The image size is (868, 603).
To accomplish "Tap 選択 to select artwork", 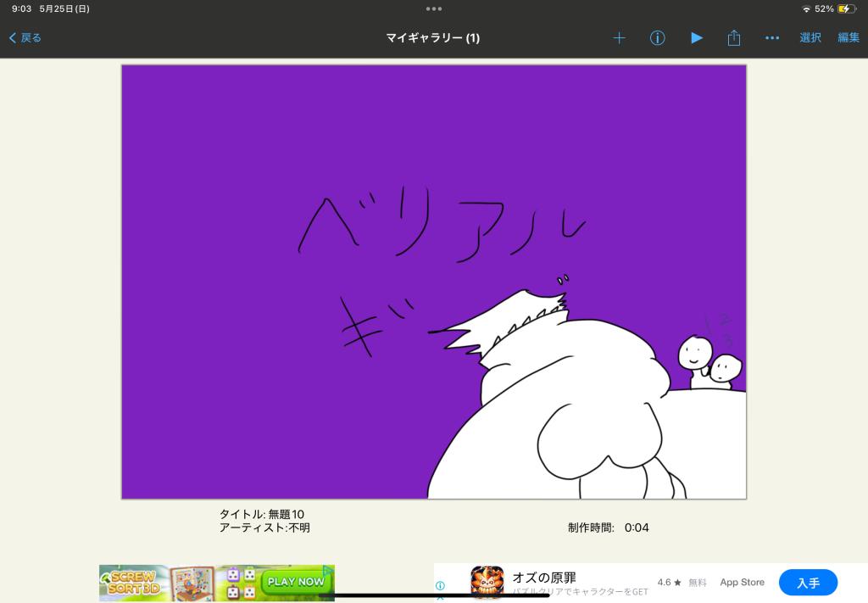I will tap(810, 38).
